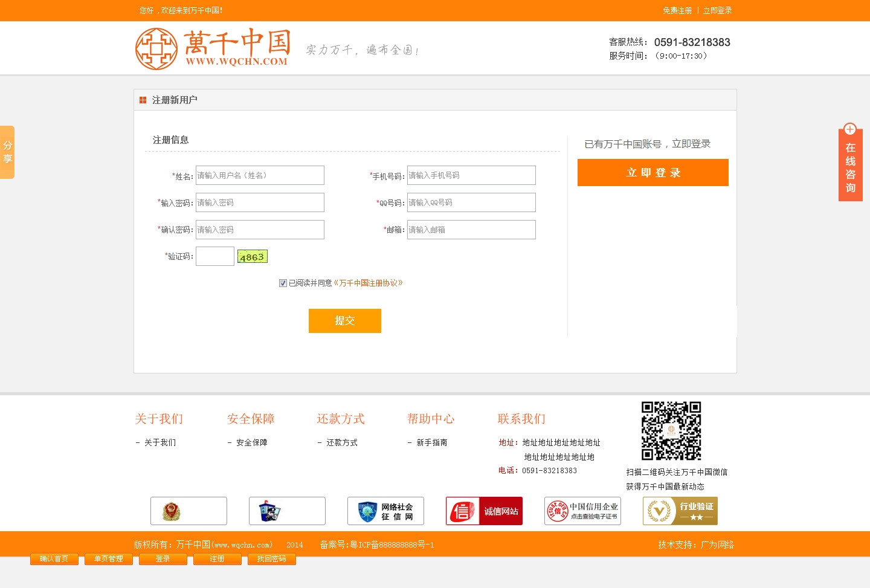Viewport: 870px width, 588px height.
Task: Toggle the agreement checkbox 已阅读并同意
Action: (283, 283)
